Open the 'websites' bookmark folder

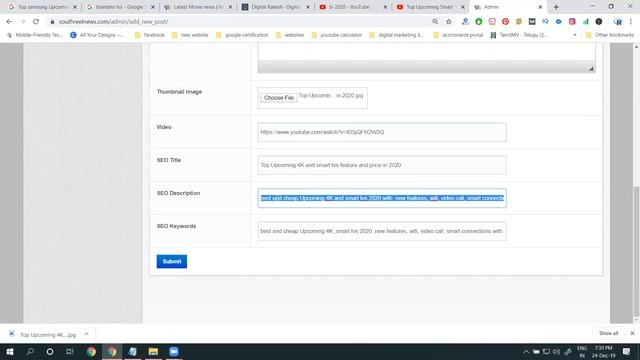click(290, 35)
